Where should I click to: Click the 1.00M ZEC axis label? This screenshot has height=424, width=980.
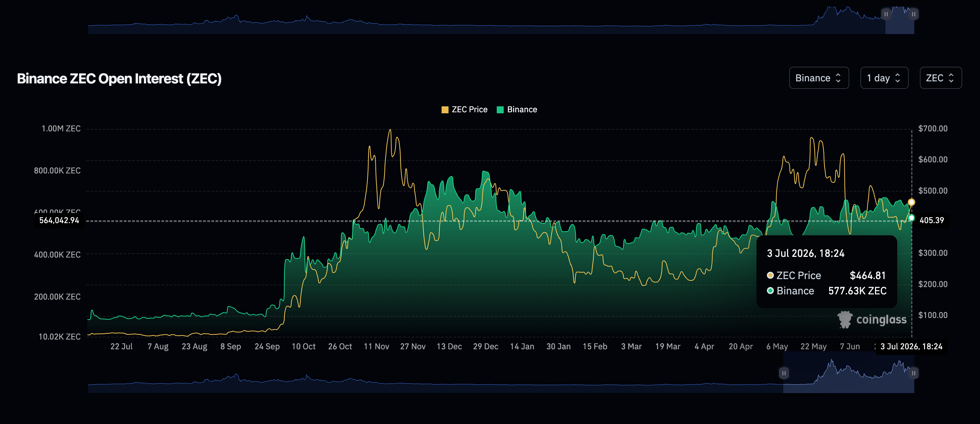pos(61,129)
